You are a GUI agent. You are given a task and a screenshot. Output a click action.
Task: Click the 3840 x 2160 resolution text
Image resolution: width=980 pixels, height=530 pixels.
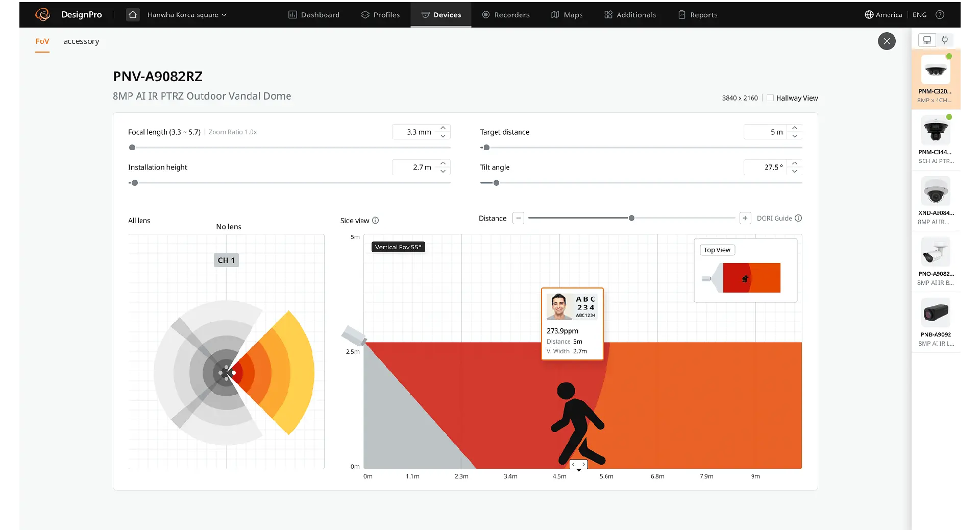pos(740,98)
